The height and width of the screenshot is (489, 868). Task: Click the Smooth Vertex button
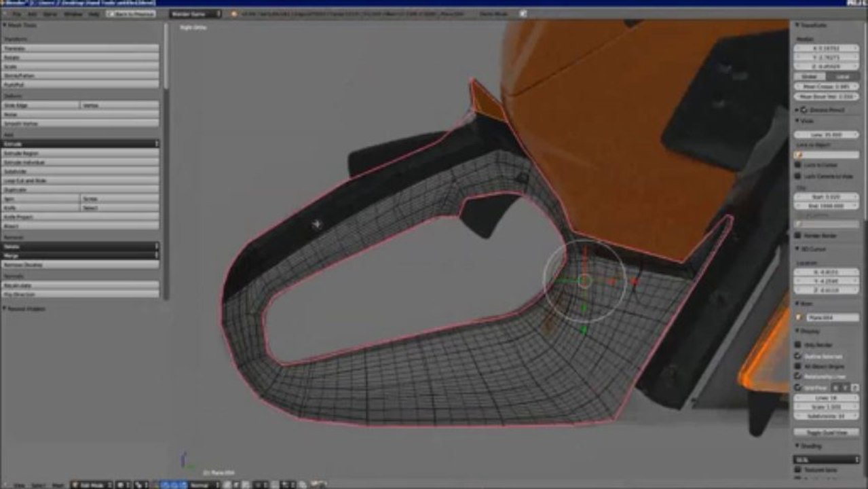coord(81,124)
